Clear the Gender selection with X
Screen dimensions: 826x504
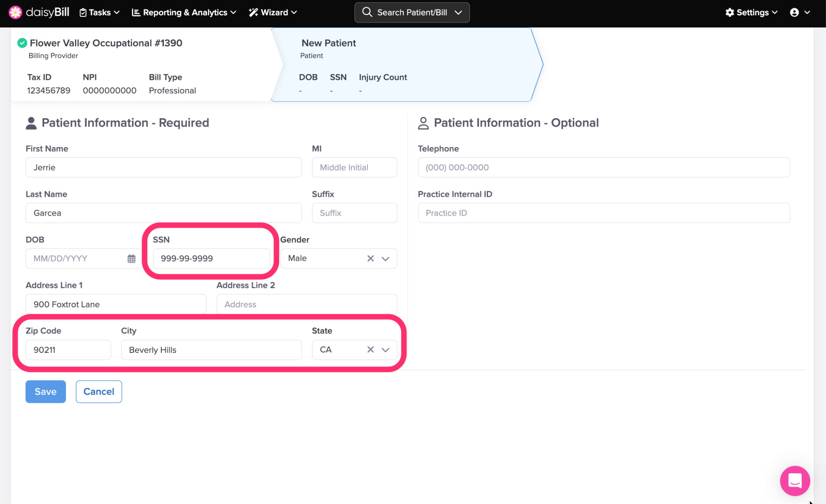(x=370, y=258)
